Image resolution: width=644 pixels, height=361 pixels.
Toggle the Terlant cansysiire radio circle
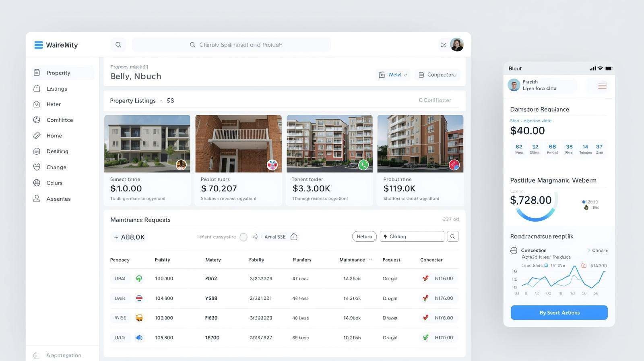tap(244, 237)
